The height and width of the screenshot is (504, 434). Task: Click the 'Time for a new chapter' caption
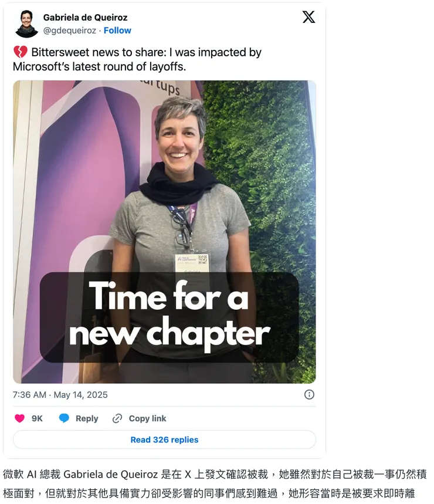tap(169, 317)
